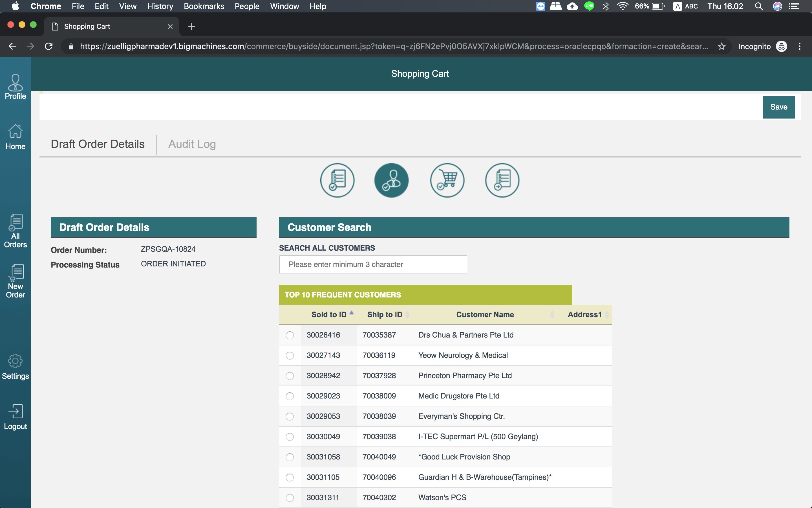Click the menu bar clock Thu 16.02
The width and height of the screenshot is (812, 508).
click(x=725, y=6)
